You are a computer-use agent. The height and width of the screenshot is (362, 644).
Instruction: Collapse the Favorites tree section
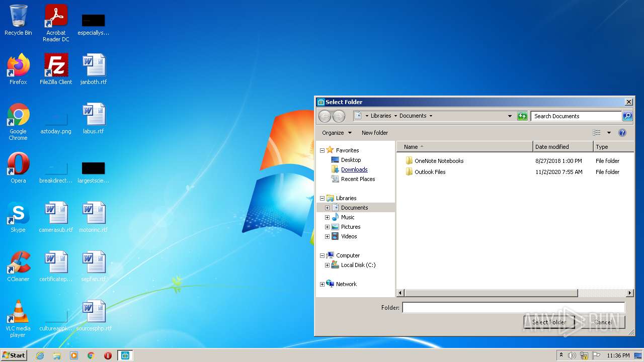click(322, 150)
